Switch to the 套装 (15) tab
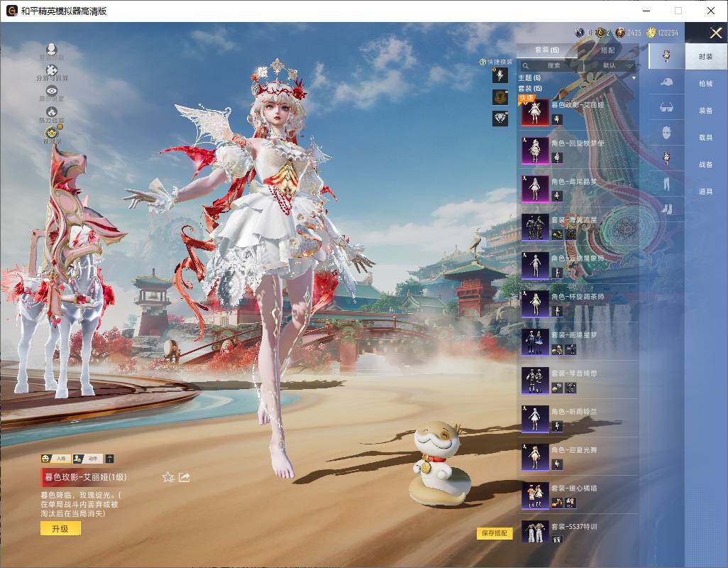 546,50
